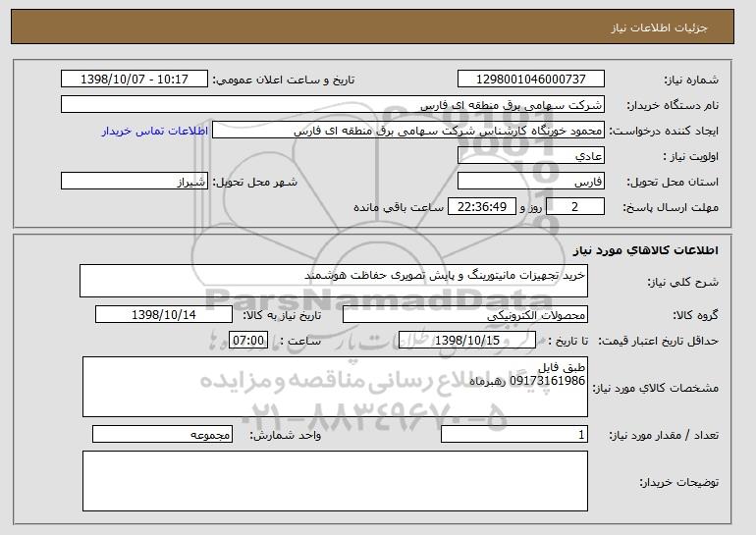
Task: Click the label اولویت نیاز
Action: click(x=691, y=156)
